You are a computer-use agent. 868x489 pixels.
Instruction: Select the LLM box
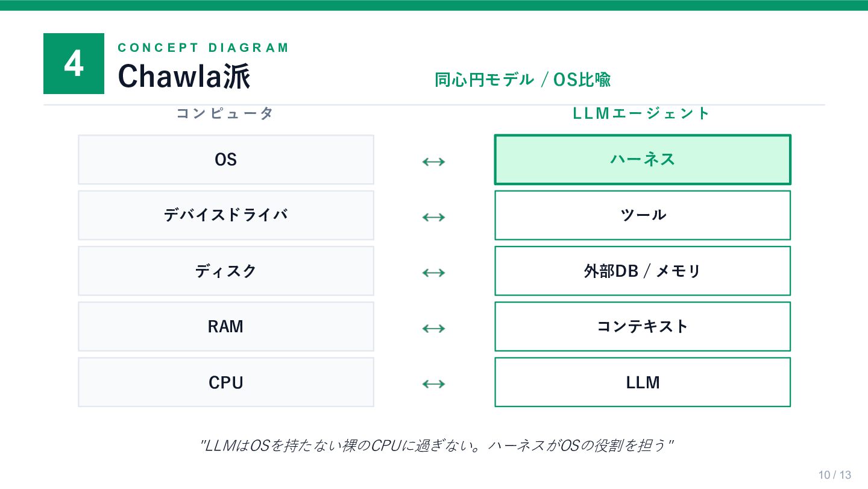coord(643,382)
